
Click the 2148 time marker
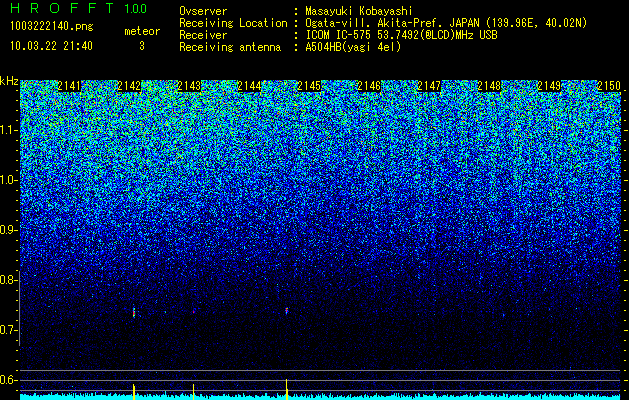coord(489,86)
